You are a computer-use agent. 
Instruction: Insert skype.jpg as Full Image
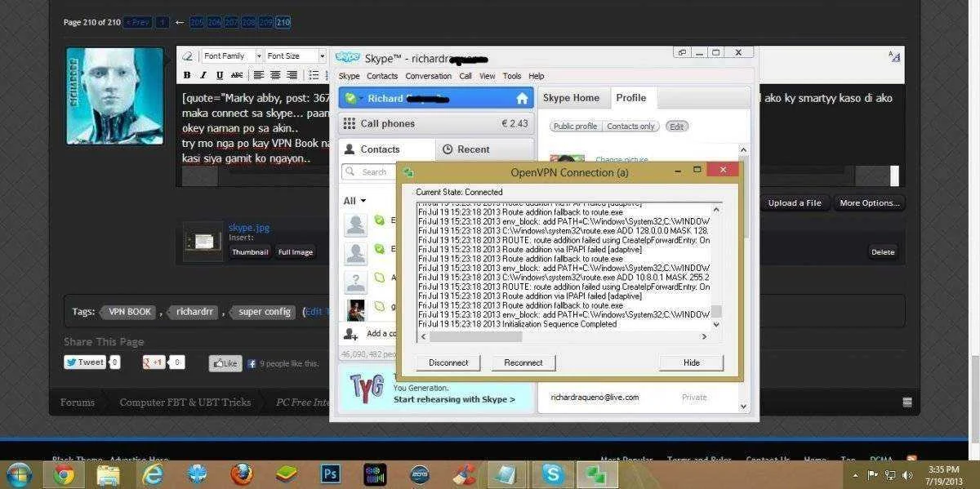point(296,252)
